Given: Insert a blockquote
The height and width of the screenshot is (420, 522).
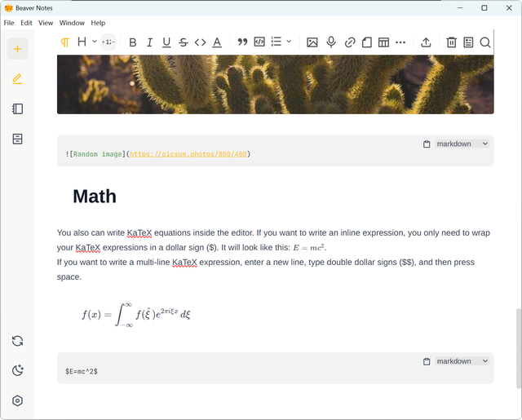Looking at the screenshot, I should [242, 42].
